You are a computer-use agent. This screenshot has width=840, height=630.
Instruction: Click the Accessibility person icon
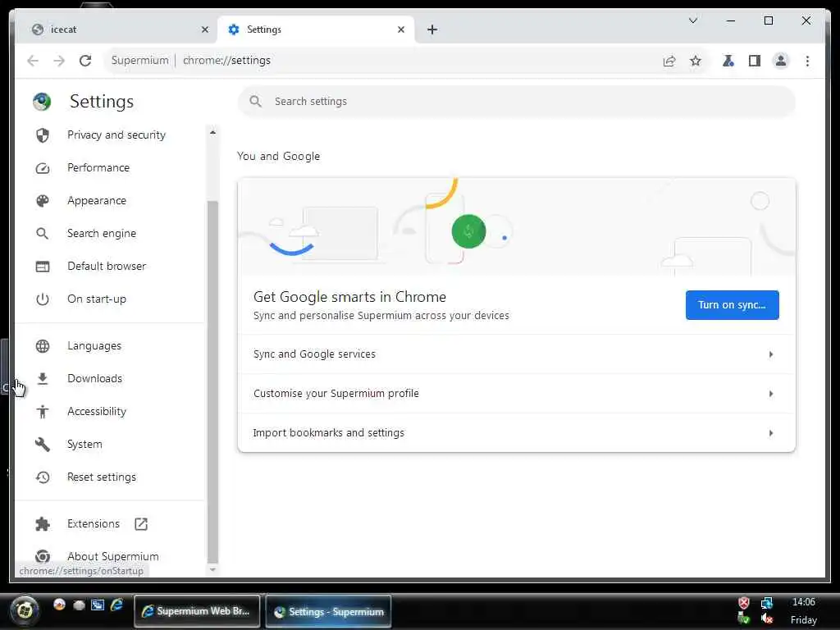(43, 412)
